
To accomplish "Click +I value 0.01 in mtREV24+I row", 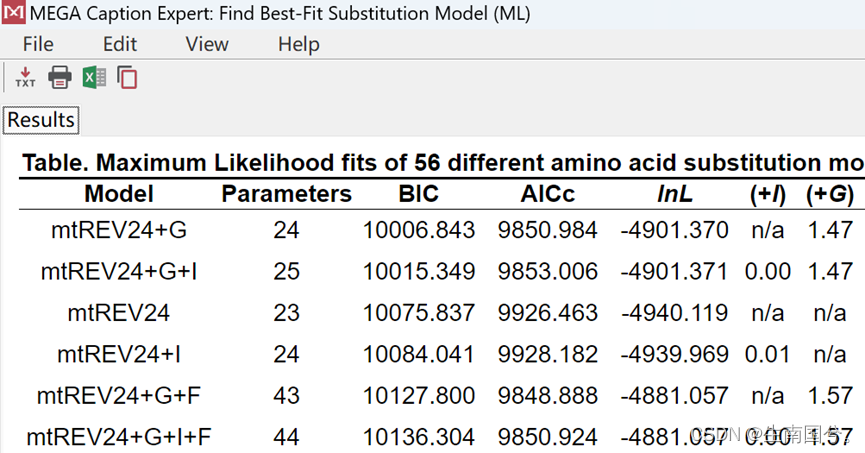I will click(x=767, y=354).
